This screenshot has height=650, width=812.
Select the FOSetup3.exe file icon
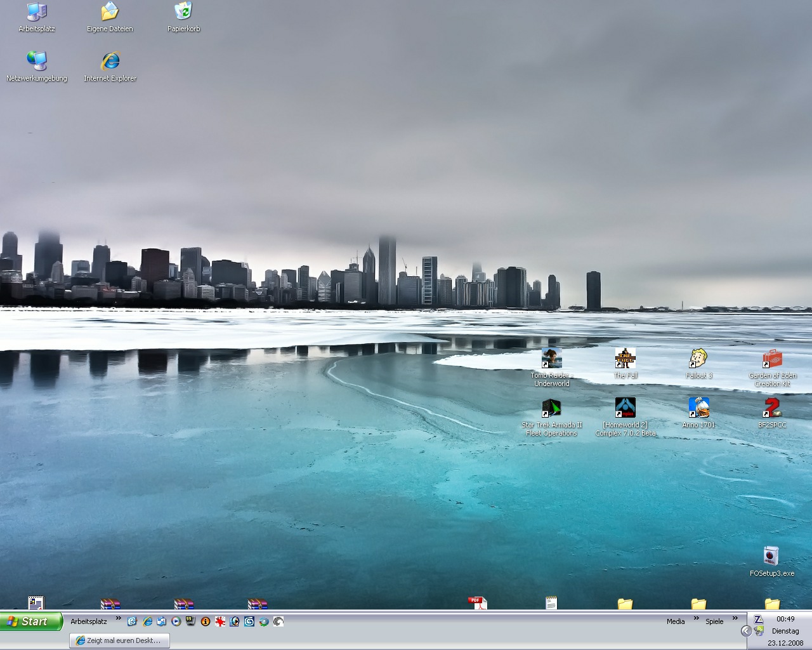771,557
